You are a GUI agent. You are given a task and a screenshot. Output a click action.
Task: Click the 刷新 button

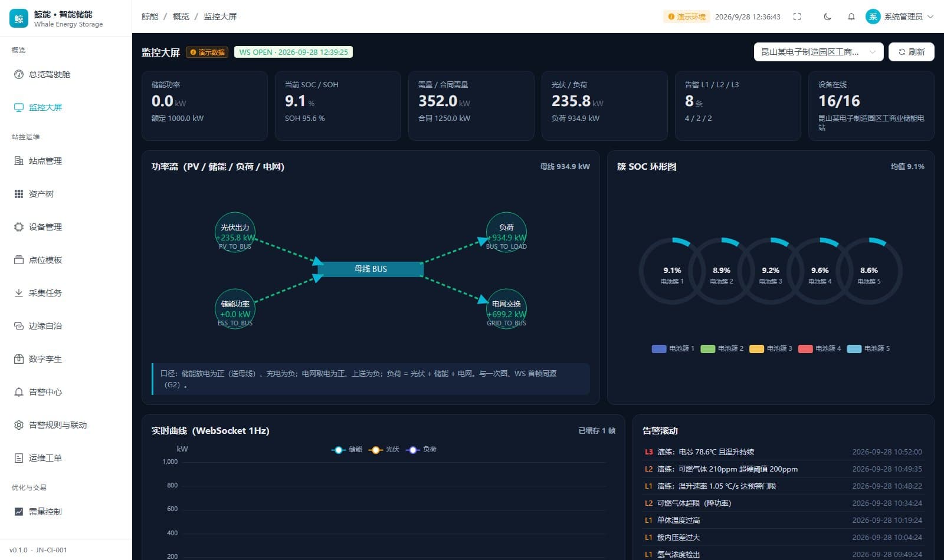tap(911, 52)
